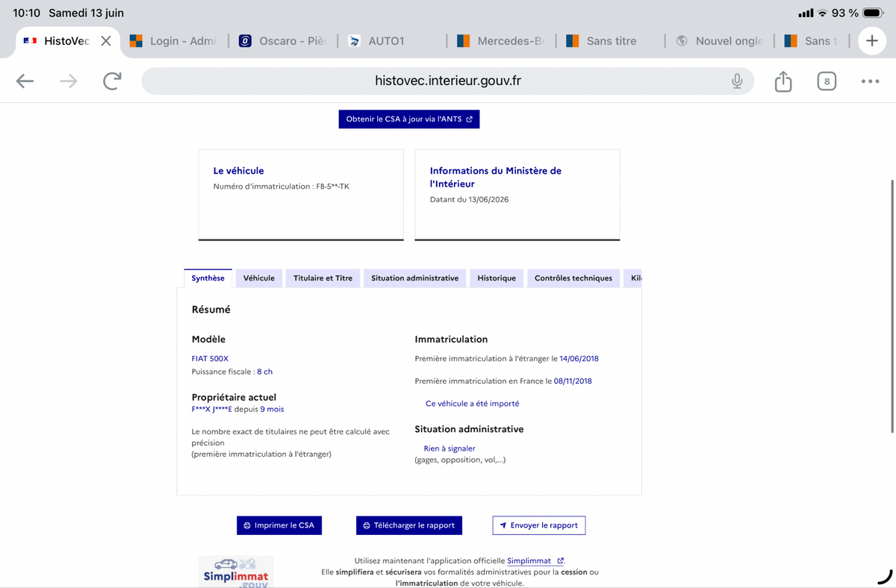Click the Le véhicule card heading

click(x=238, y=171)
